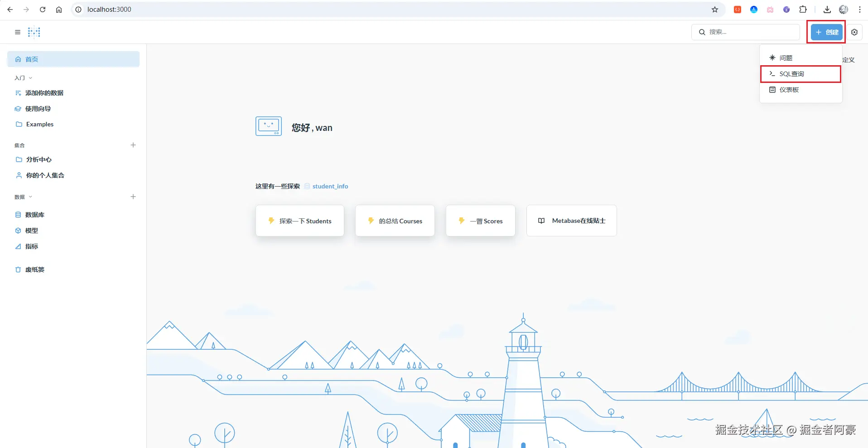
Task: Go back in browser history
Action: tap(10, 10)
